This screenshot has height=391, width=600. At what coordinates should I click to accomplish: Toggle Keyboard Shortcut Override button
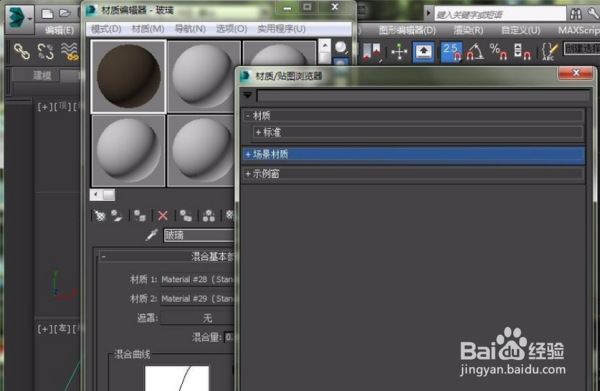pyautogui.click(x=424, y=52)
